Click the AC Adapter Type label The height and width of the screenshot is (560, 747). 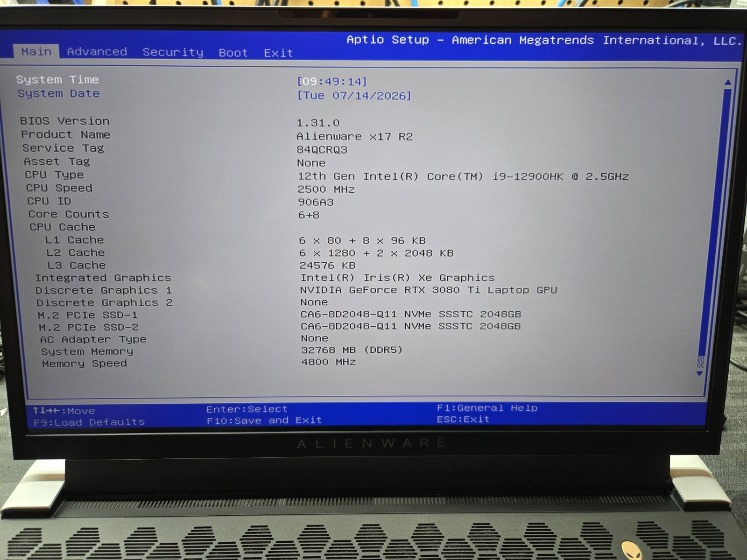pyautogui.click(x=93, y=339)
